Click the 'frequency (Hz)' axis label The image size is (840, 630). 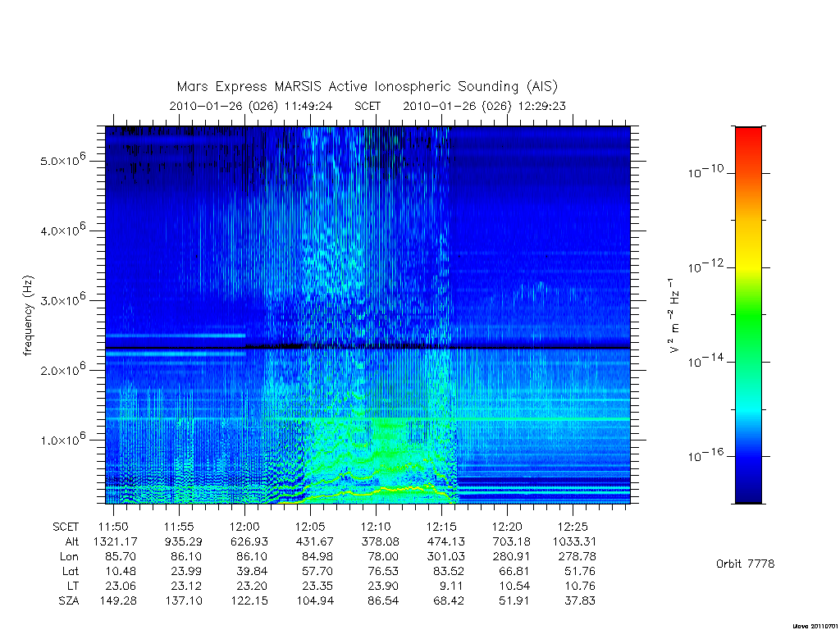coord(29,316)
